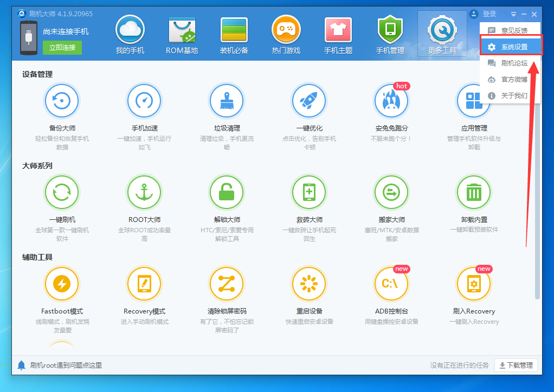Enter Fastboot模式 (Fastboot Mode)
Image resolution: width=554 pixels, height=392 pixels.
pos(61,283)
